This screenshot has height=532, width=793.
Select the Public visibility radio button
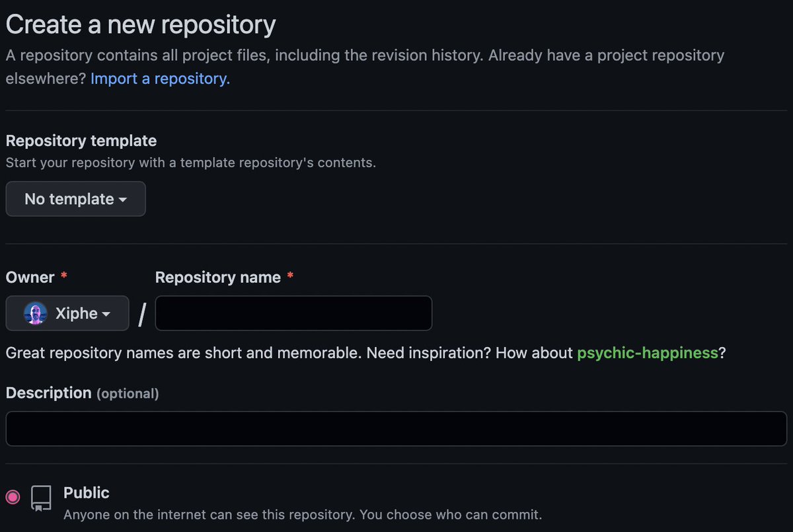(x=13, y=496)
